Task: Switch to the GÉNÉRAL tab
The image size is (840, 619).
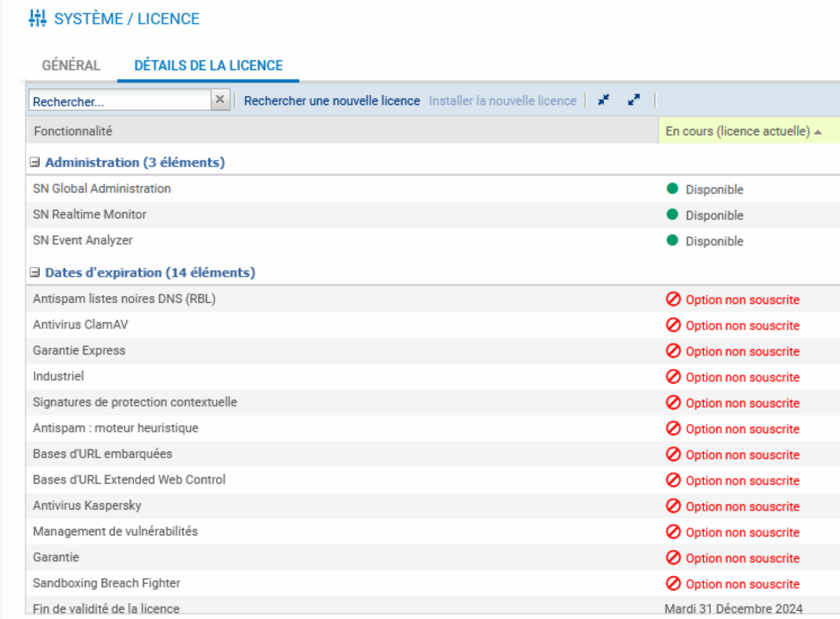Action: (x=71, y=65)
